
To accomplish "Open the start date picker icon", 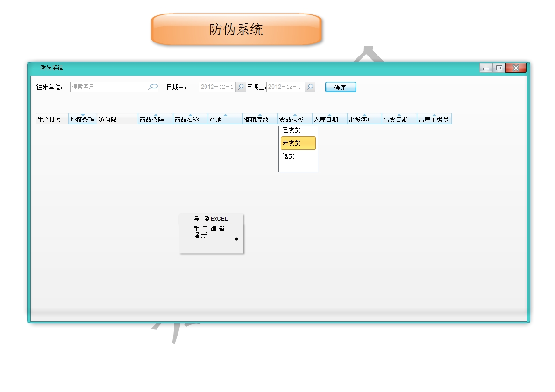I will coord(241,87).
